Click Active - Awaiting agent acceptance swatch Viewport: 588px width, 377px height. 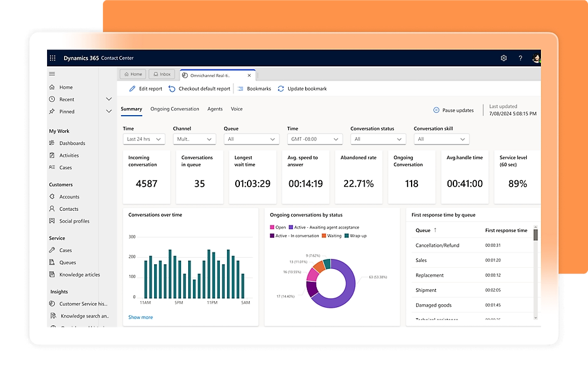tap(290, 227)
